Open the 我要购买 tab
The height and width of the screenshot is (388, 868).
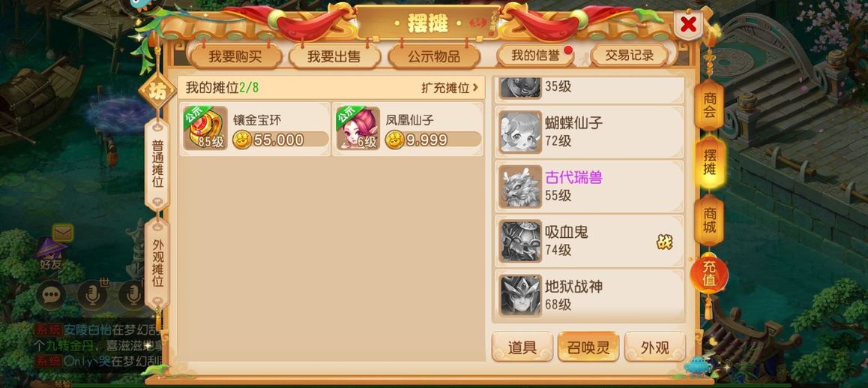[x=235, y=56]
